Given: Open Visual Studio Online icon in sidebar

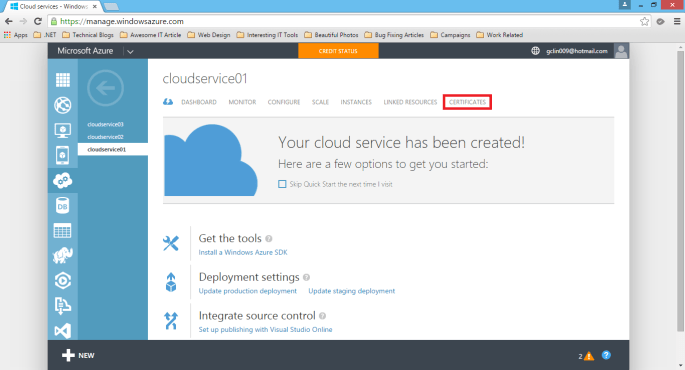Looking at the screenshot, I should pos(62,331).
